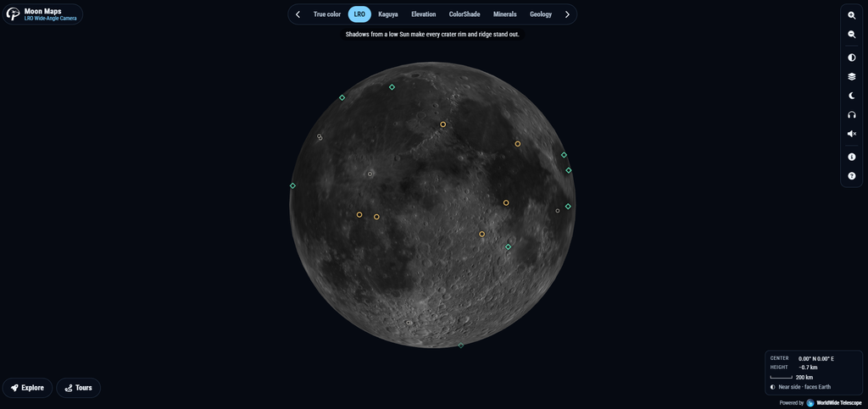
Task: Click the zoom in magnifier icon
Action: click(851, 15)
